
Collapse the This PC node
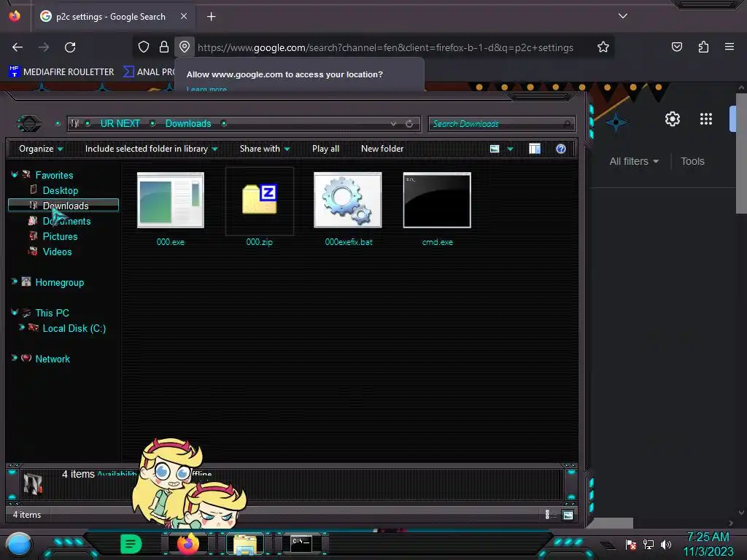pyautogui.click(x=15, y=312)
